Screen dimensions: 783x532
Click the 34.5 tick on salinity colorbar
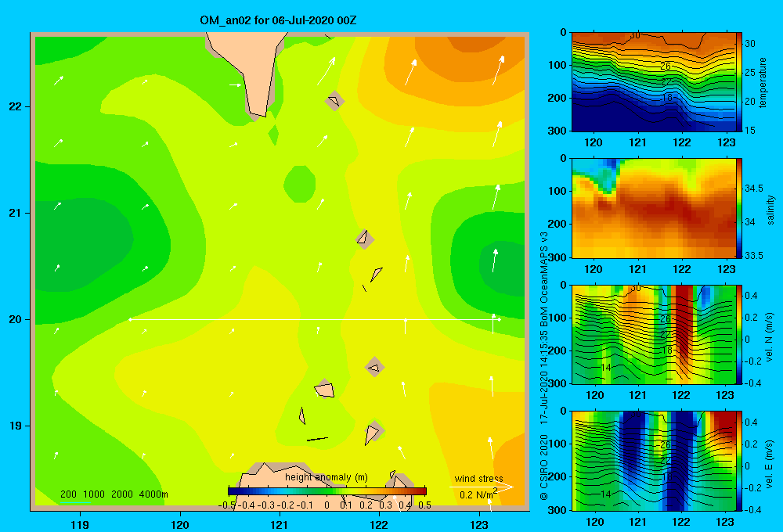click(x=754, y=188)
